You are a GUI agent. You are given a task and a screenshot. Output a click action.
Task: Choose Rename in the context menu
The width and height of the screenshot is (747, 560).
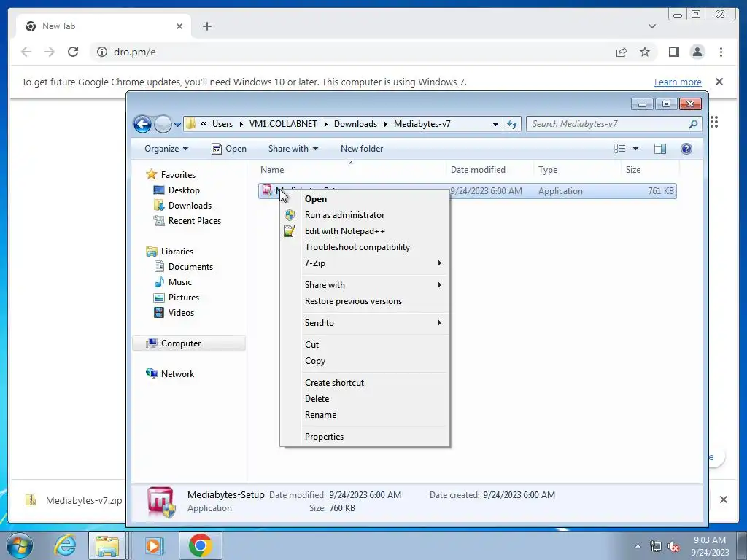click(365, 415)
